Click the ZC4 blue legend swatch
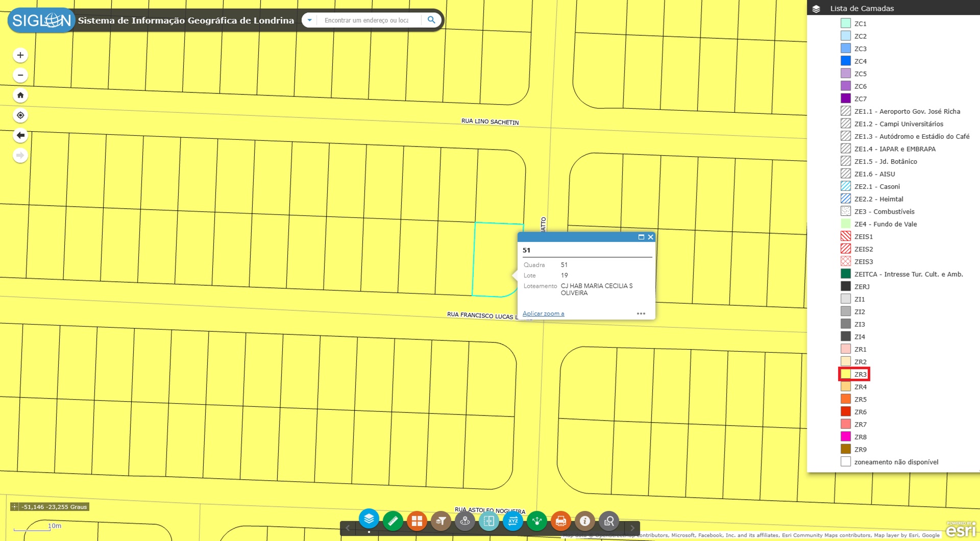The height and width of the screenshot is (541, 980). 846,61
